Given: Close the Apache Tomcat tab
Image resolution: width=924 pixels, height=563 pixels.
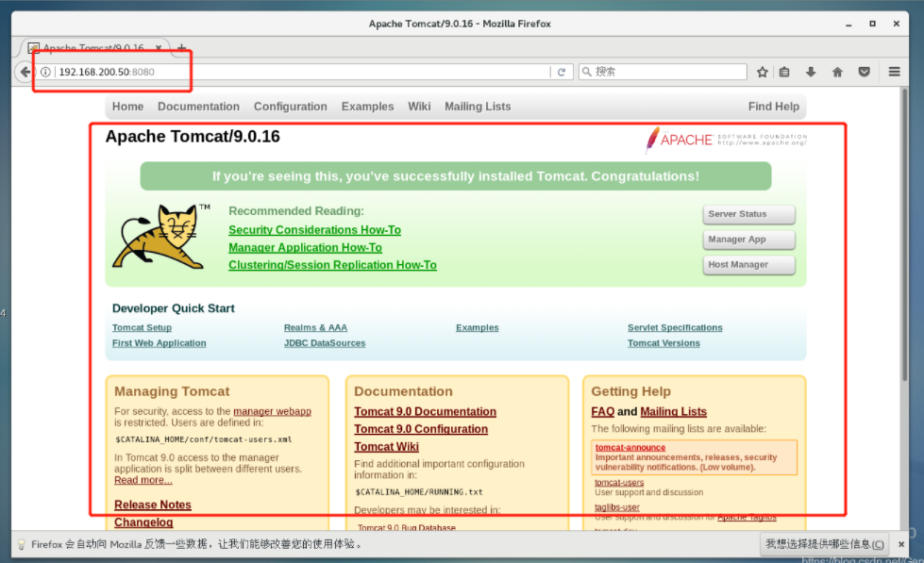Looking at the screenshot, I should pyautogui.click(x=159, y=48).
